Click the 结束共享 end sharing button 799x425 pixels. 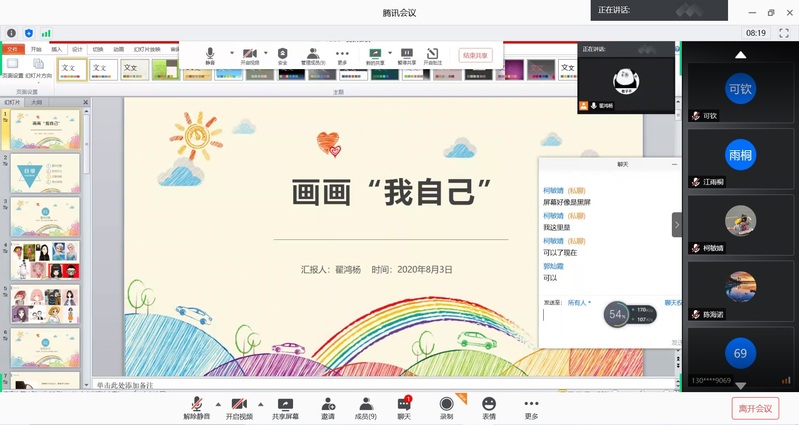click(x=475, y=55)
